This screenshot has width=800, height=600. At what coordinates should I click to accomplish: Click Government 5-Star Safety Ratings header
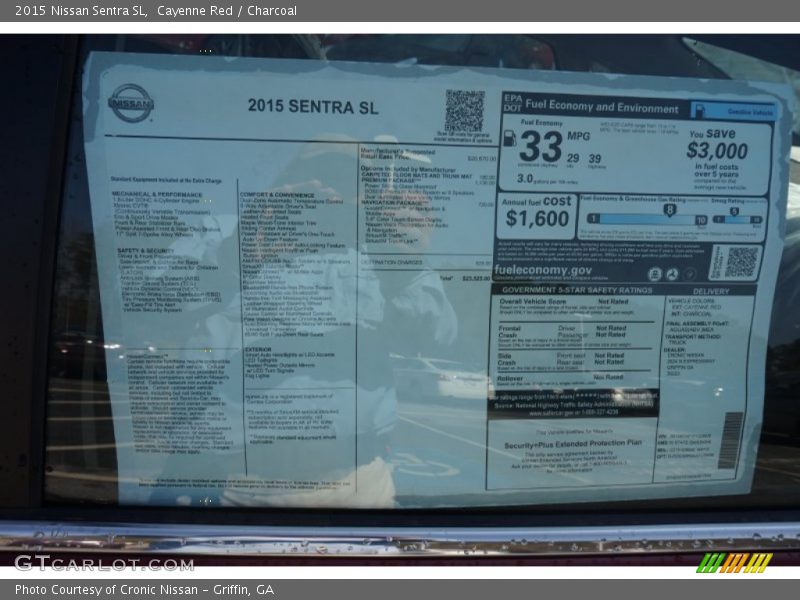577,290
